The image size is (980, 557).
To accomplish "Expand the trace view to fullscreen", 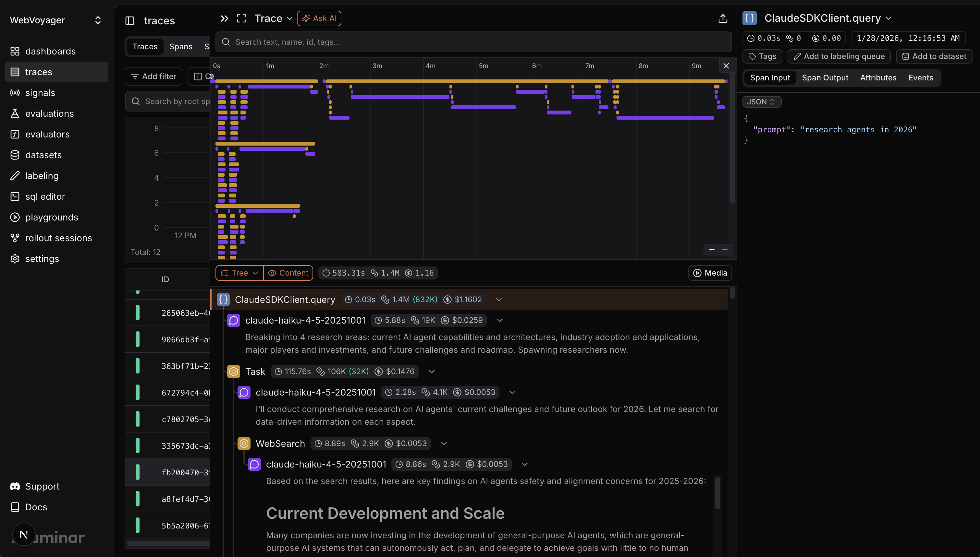I will click(x=241, y=18).
